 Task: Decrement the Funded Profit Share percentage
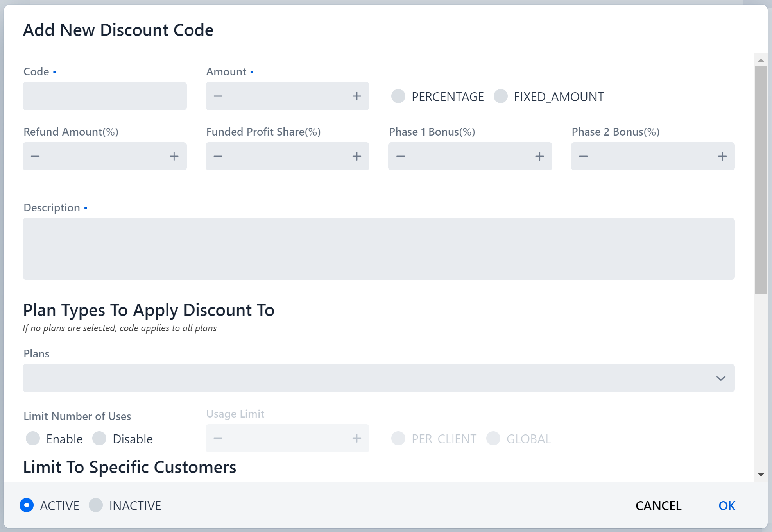point(218,156)
